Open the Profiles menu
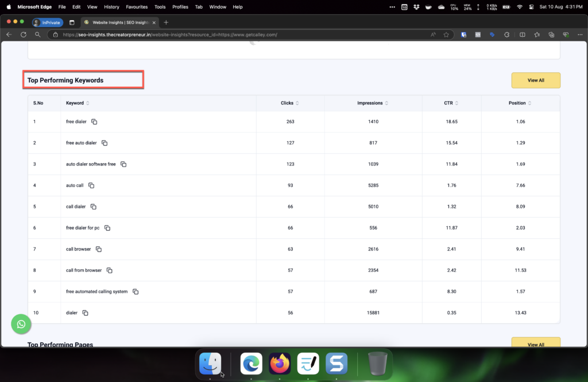 [180, 7]
